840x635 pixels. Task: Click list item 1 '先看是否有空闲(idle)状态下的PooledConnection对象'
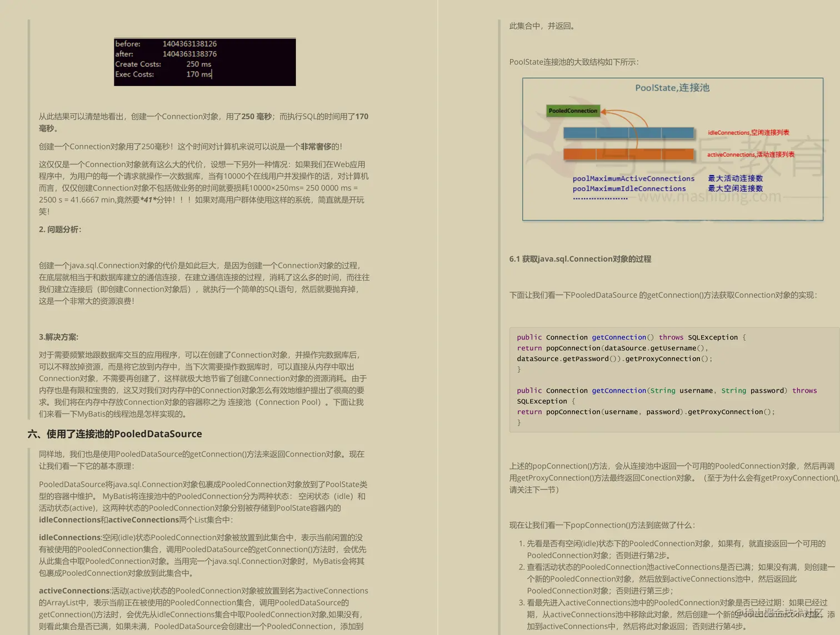[676, 549]
